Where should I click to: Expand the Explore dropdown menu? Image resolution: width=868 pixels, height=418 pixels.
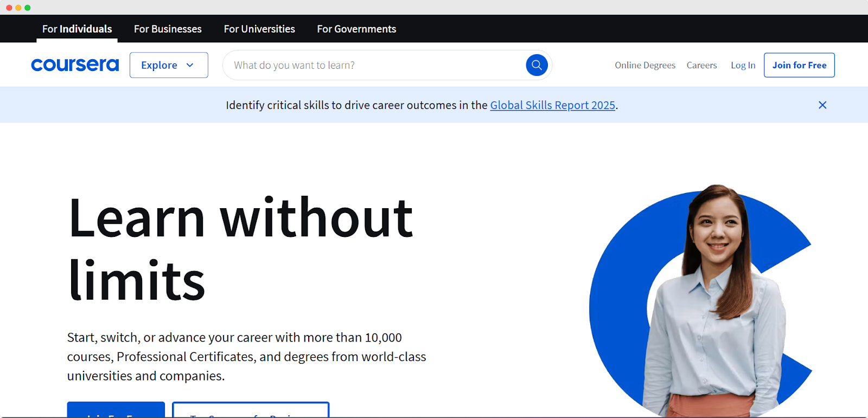[169, 65]
